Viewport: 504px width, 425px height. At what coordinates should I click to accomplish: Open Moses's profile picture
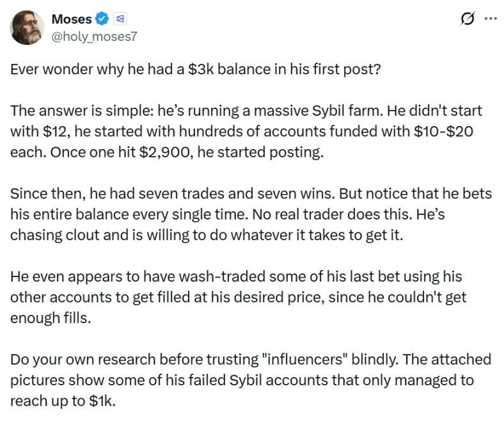pyautogui.click(x=27, y=26)
